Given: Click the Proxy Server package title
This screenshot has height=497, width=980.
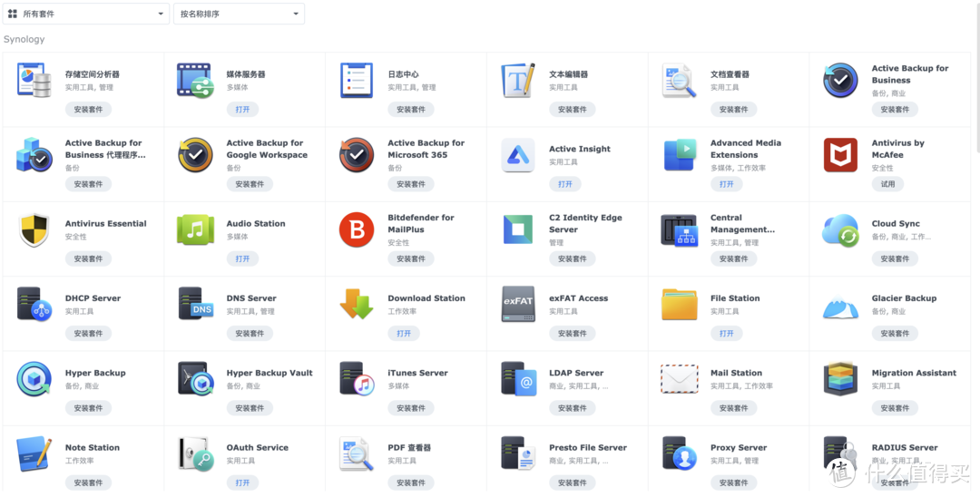Looking at the screenshot, I should pos(738,447).
